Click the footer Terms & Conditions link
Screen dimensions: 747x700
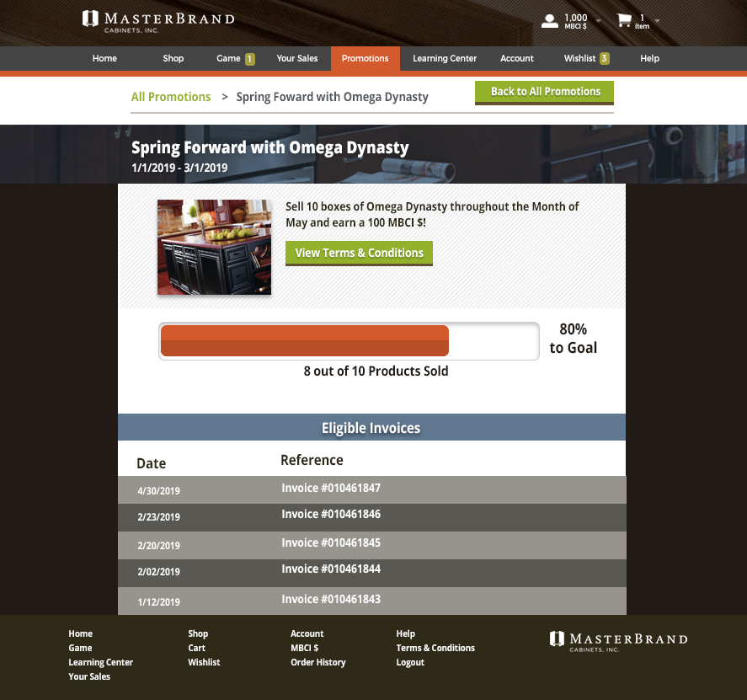pyautogui.click(x=435, y=648)
